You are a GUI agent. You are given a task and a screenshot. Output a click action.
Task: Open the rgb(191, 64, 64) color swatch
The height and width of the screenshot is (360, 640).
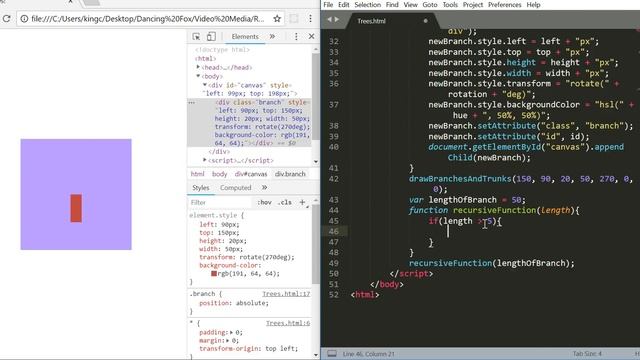(x=214, y=273)
